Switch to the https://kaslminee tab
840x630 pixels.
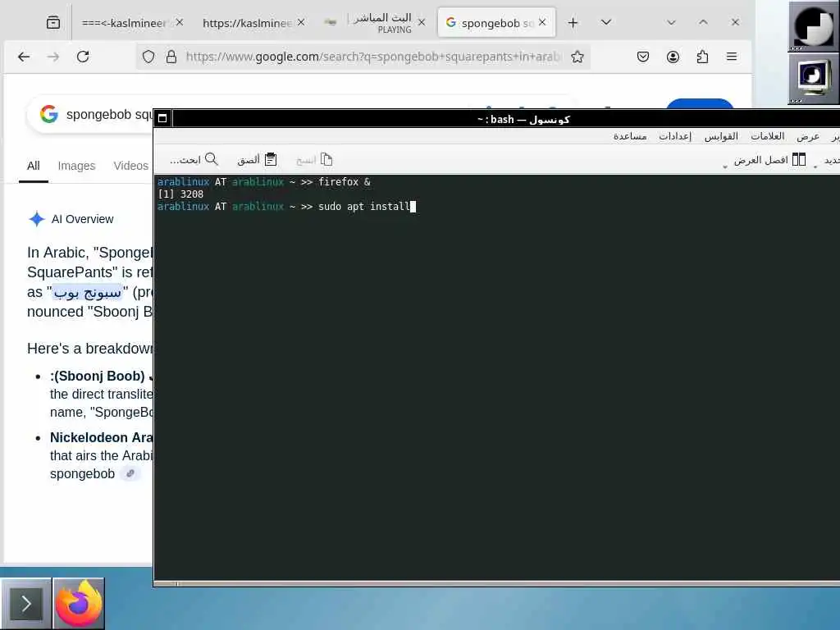click(x=247, y=23)
